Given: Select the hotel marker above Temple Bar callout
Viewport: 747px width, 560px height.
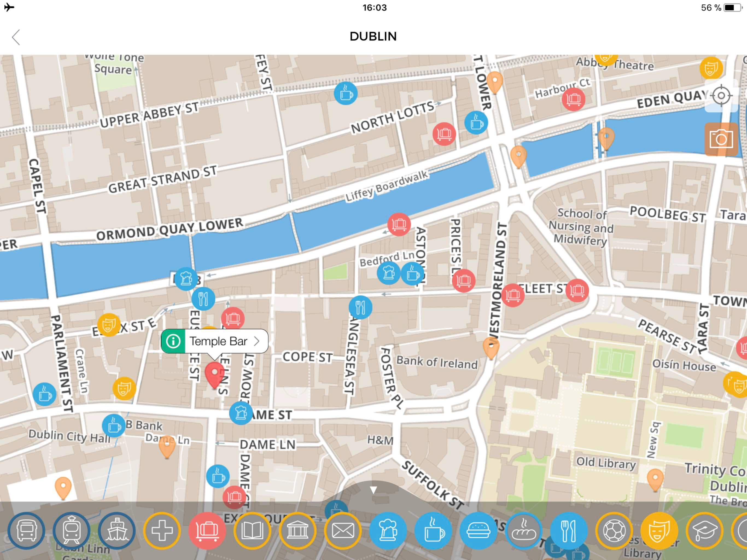Looking at the screenshot, I should (x=233, y=318).
